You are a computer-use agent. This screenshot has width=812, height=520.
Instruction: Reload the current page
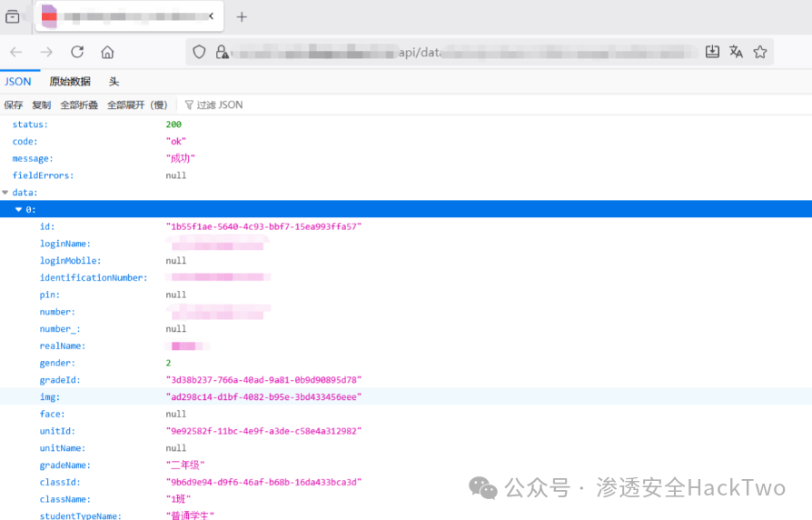(77, 52)
